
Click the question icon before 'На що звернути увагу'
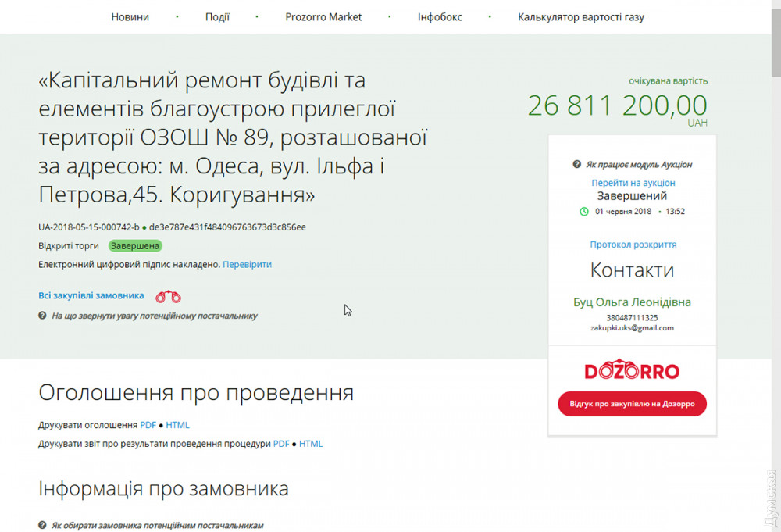(x=43, y=316)
